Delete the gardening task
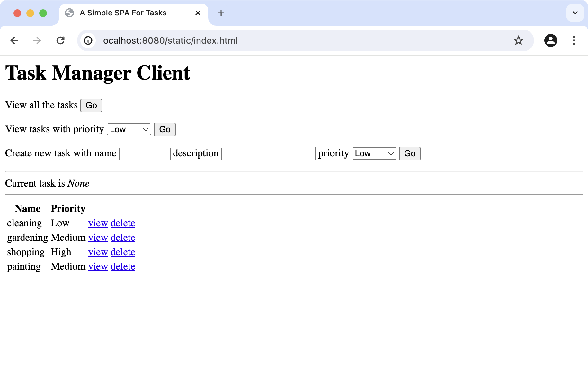This screenshot has height=373, width=588. [123, 238]
